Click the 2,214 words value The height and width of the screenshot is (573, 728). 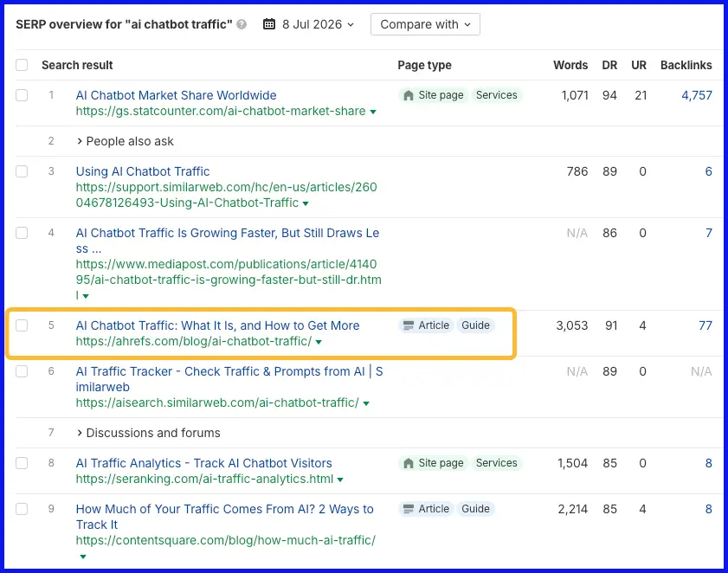[573, 509]
